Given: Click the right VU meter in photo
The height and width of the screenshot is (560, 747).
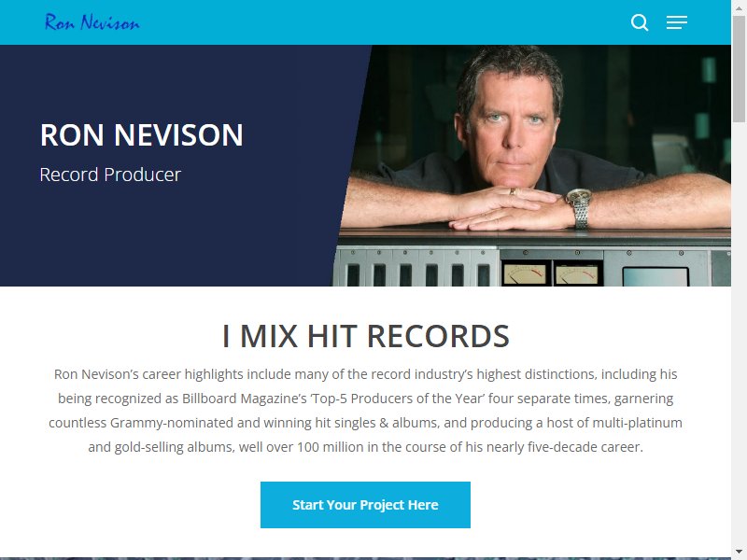Looking at the screenshot, I should [576, 274].
